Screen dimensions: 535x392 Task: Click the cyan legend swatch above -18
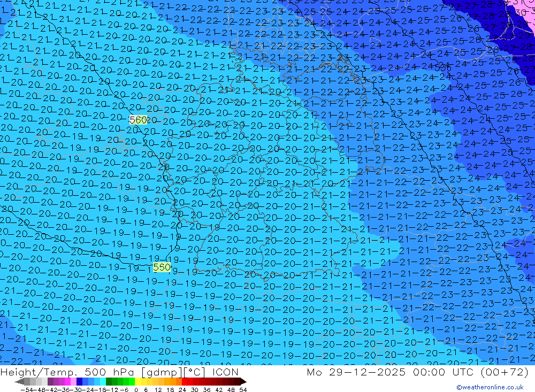click(x=103, y=381)
